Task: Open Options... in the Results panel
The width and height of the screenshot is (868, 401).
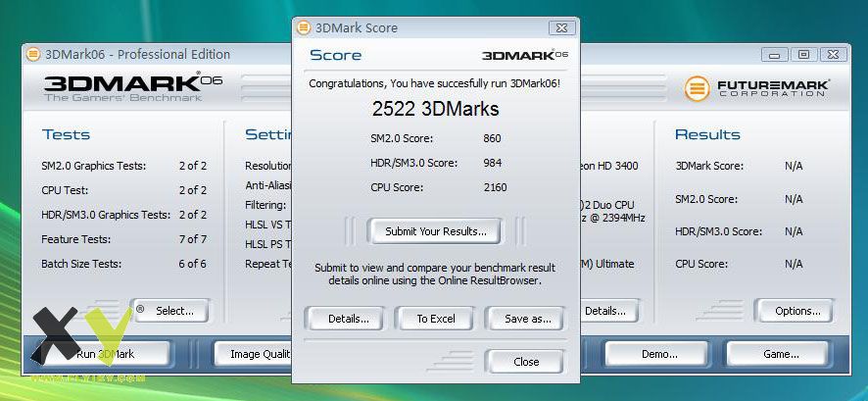Action: 797,311
